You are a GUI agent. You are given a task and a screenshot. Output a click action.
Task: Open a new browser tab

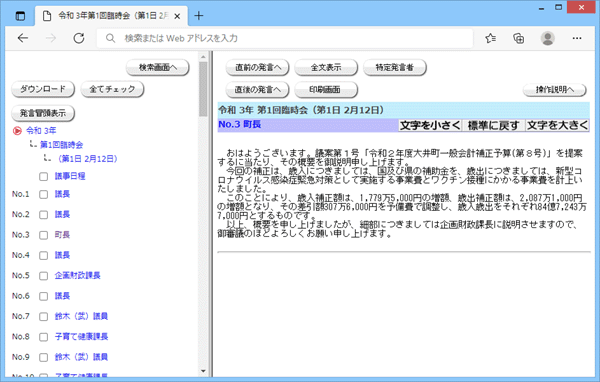[199, 16]
